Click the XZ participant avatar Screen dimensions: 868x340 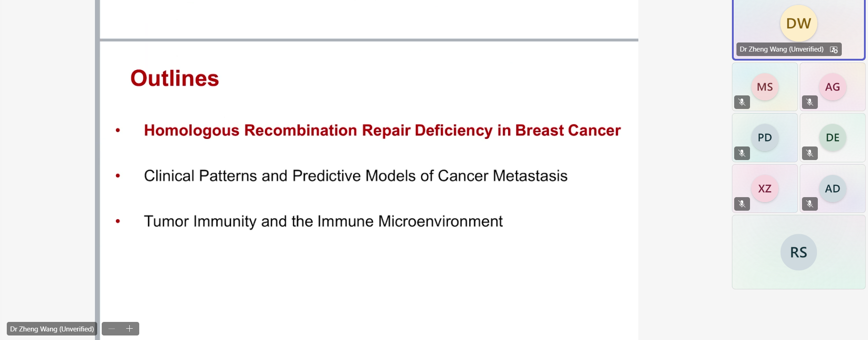point(764,189)
